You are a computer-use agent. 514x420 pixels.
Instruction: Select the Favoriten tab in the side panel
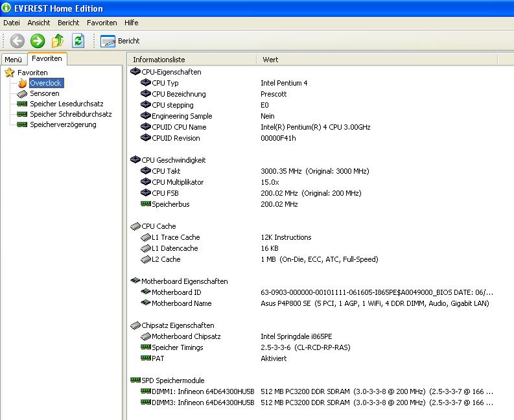tap(47, 58)
